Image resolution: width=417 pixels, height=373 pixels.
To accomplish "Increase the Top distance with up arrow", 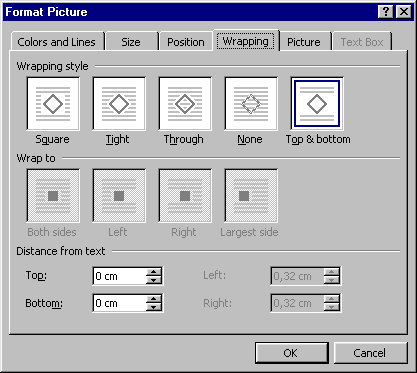I will pyautogui.click(x=154, y=272).
